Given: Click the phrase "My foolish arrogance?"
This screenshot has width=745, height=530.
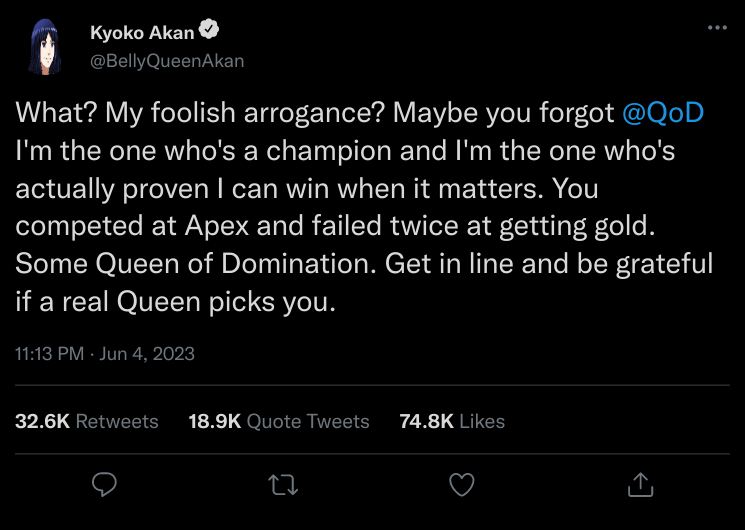Looking at the screenshot, I should coord(233,113).
